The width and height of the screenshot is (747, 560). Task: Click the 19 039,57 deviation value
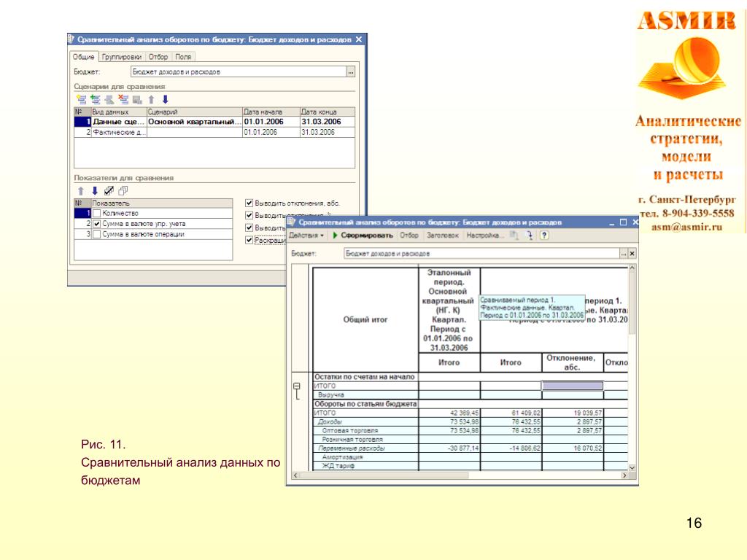587,413
